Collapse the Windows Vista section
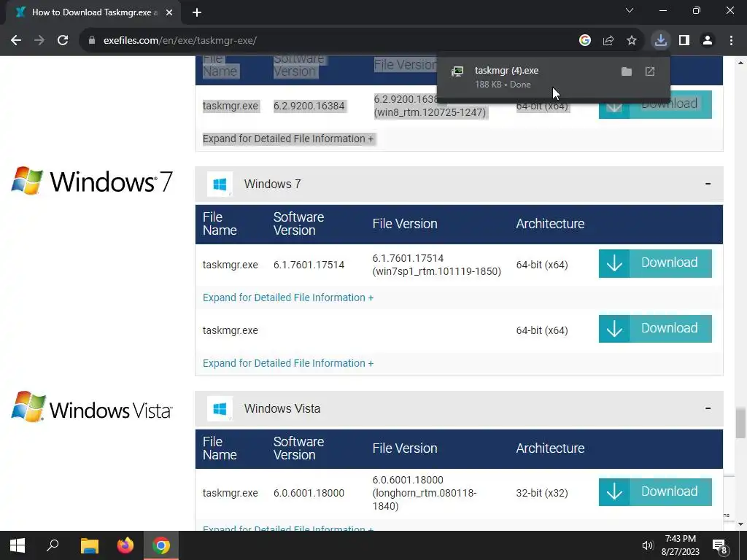The height and width of the screenshot is (560, 747). 708,408
